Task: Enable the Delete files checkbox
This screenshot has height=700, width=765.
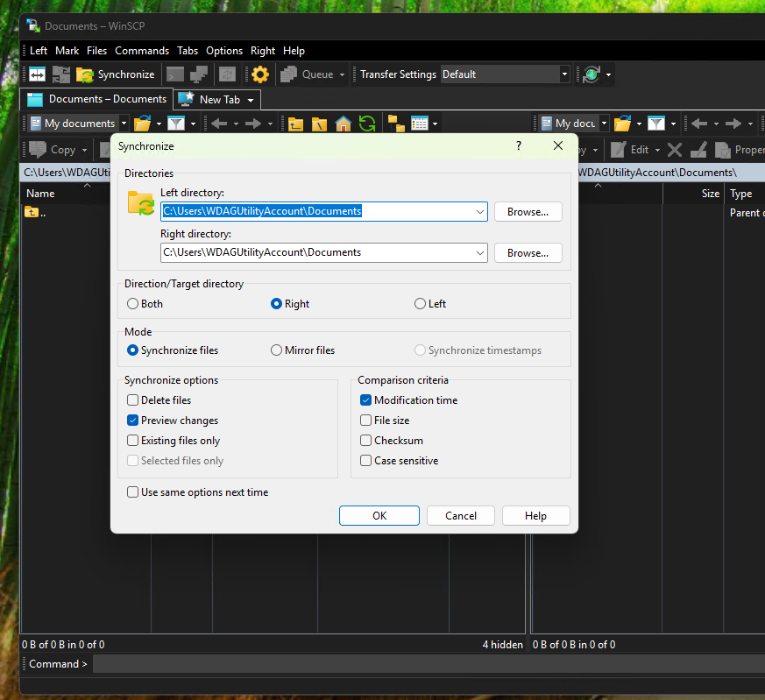Action: [133, 400]
